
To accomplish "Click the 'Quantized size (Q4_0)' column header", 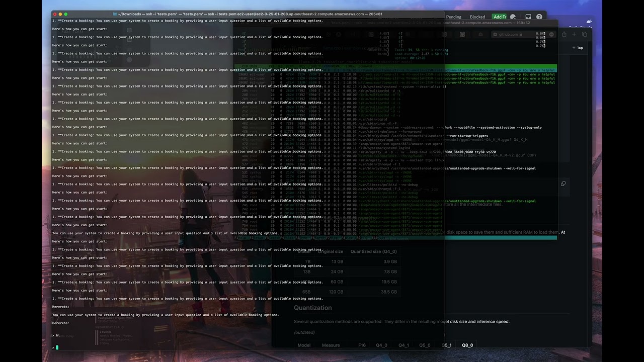I will click(x=373, y=251).
